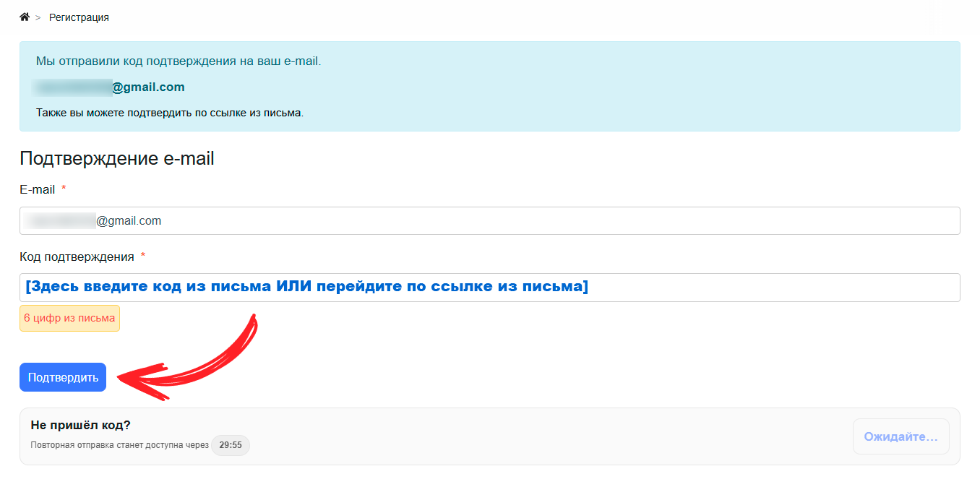Click the 'Повторная отправка станет доступна' text
The height and width of the screenshot is (487, 980).
119,445
